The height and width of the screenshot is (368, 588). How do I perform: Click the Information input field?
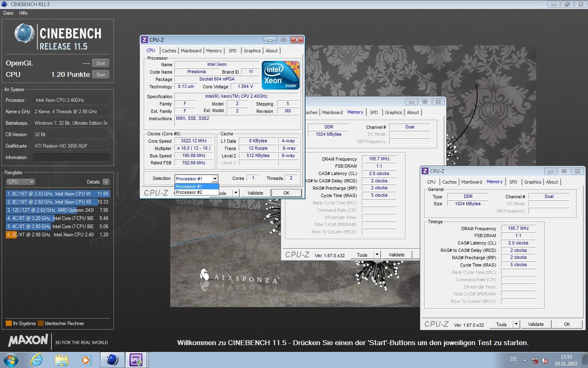71,157
